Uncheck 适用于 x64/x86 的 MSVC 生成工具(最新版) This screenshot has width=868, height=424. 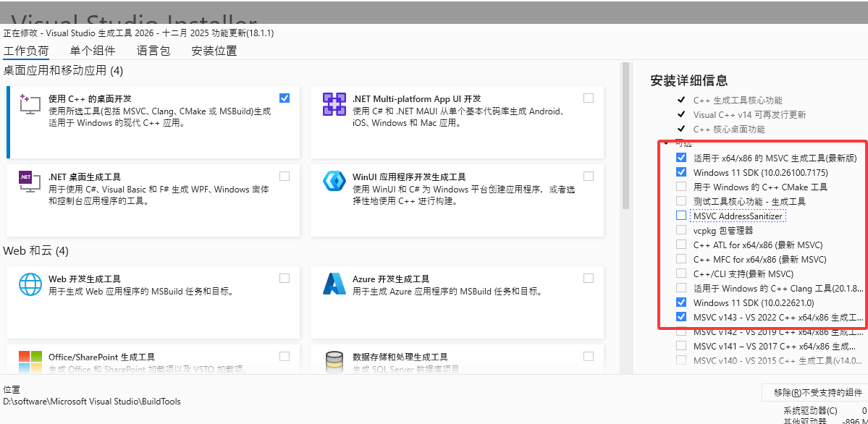point(681,158)
